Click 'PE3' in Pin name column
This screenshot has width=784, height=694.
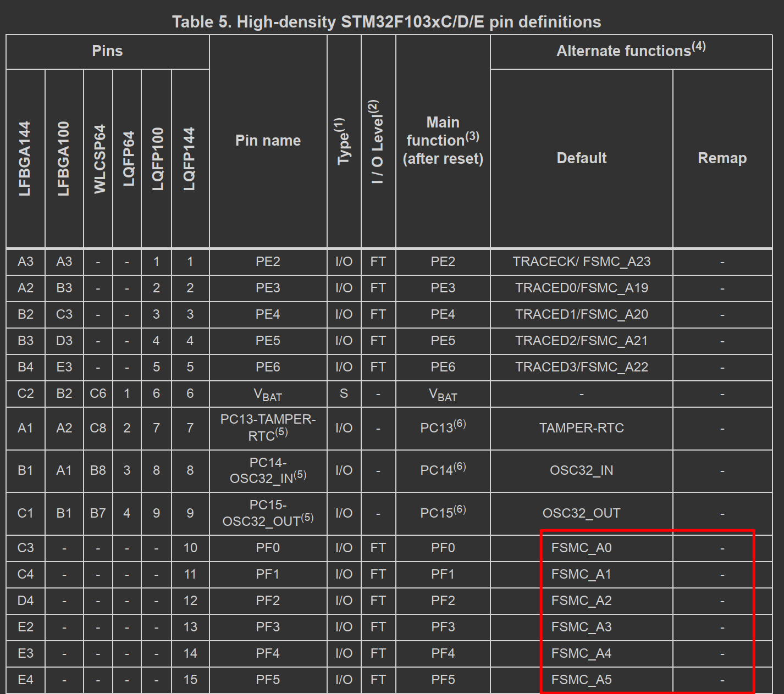coord(268,288)
